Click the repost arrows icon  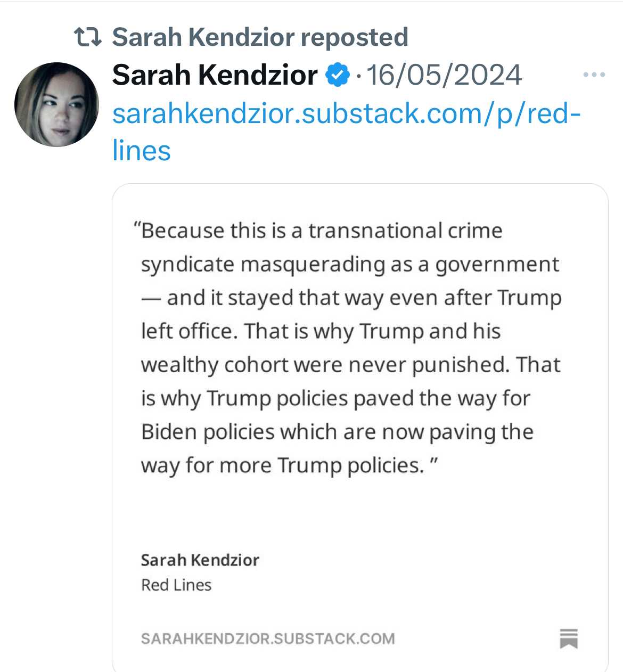tap(87, 37)
